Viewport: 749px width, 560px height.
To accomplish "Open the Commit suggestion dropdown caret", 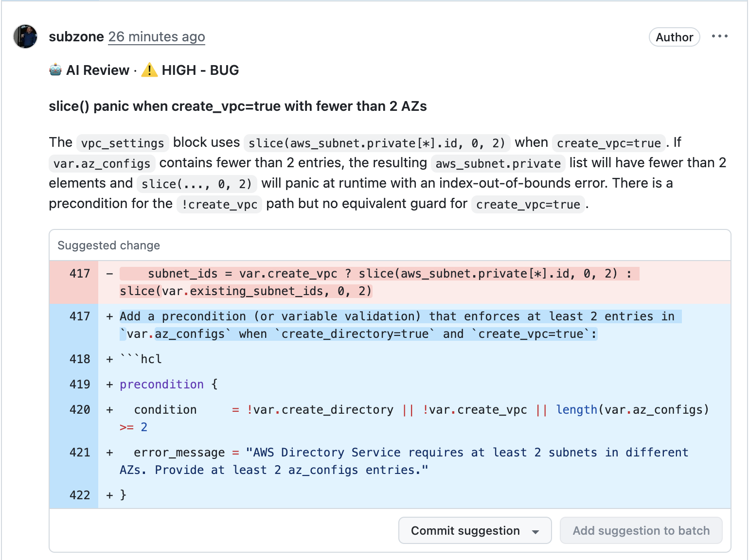I will (536, 530).
